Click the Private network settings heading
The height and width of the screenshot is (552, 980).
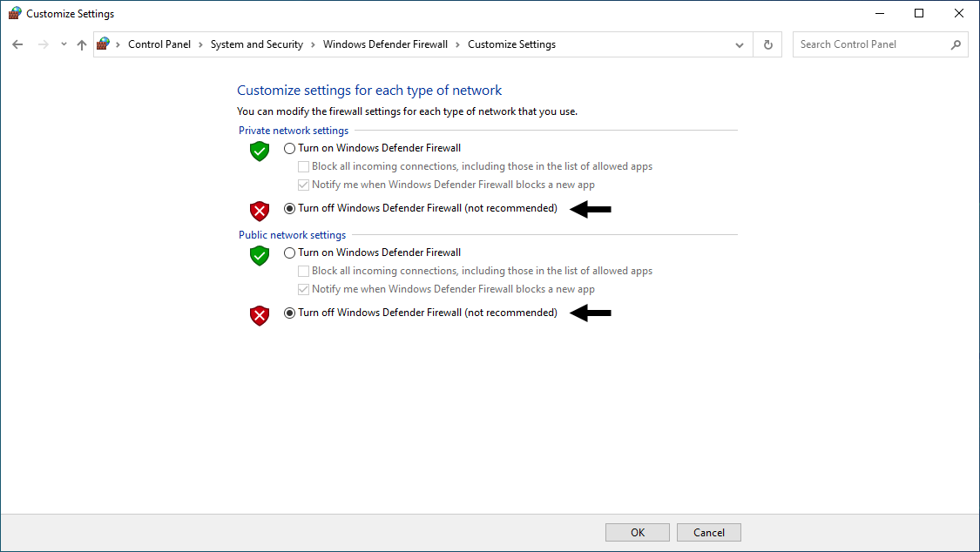(293, 131)
